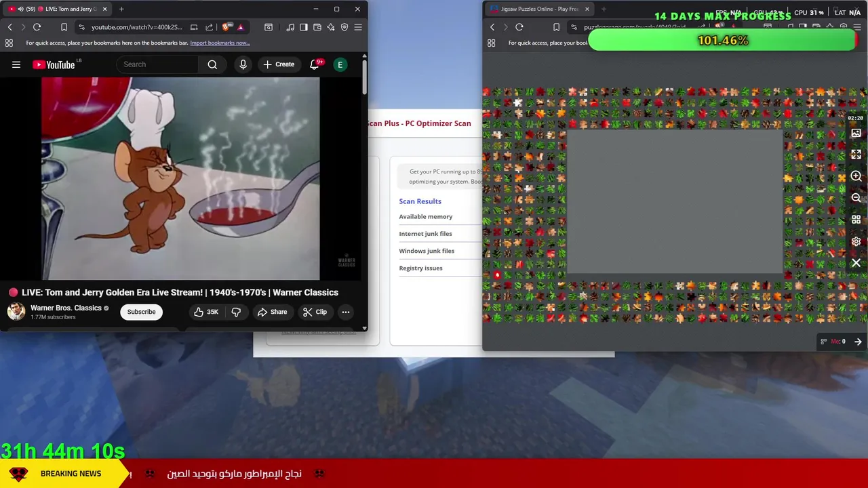Reload the YouTube page
Viewport: 868px width, 488px height.
click(37, 27)
